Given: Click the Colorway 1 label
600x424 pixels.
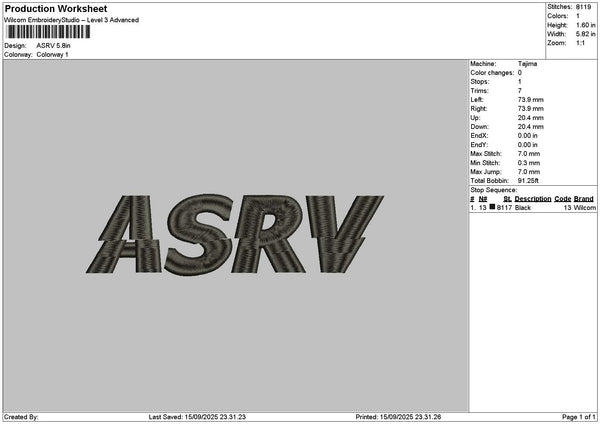Looking at the screenshot, I should tap(52, 54).
